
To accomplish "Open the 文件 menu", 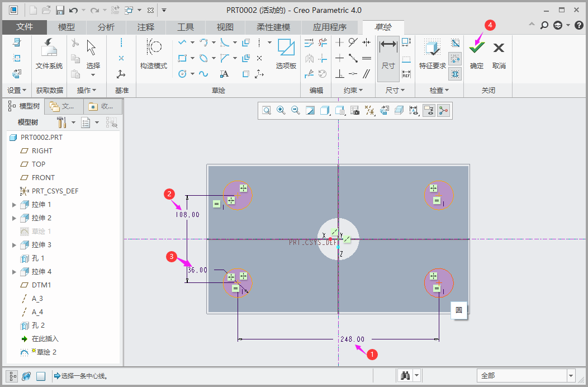I will [x=25, y=27].
